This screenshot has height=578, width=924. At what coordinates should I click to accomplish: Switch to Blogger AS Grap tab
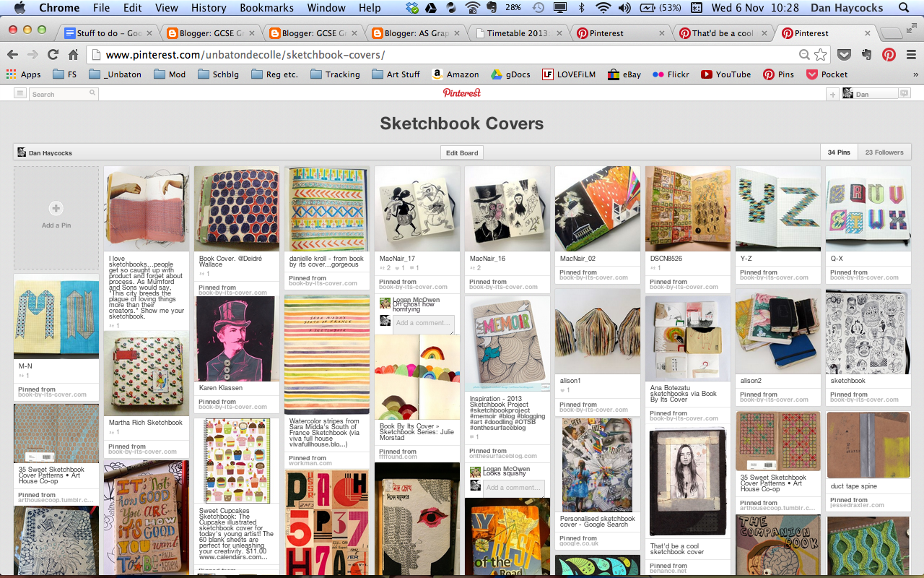[x=416, y=33]
